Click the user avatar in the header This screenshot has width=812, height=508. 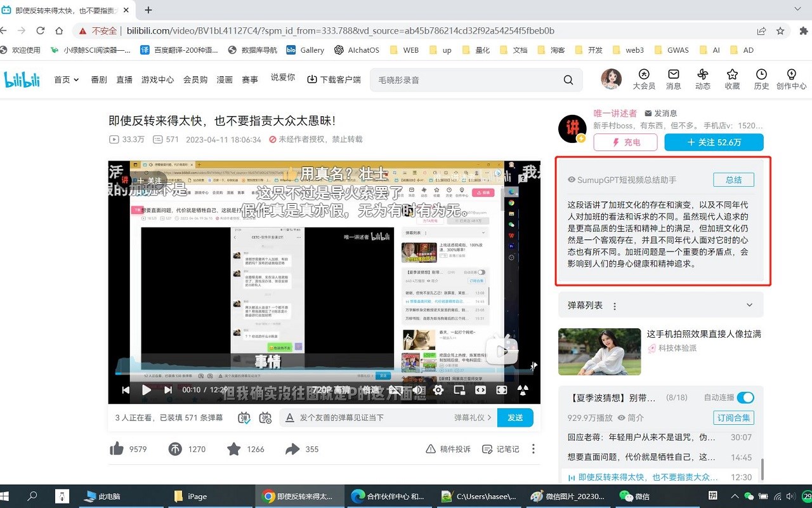[612, 79]
